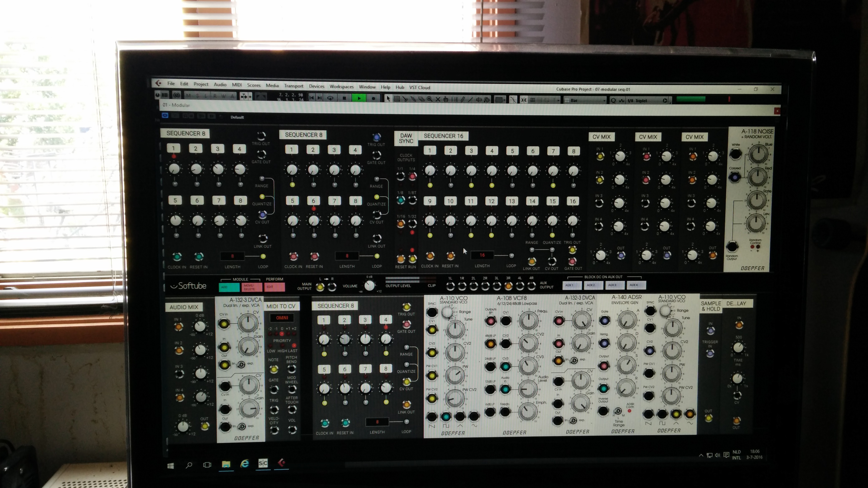Open File Explorer from the taskbar
Viewport: 868px width, 488px height.
(226, 464)
